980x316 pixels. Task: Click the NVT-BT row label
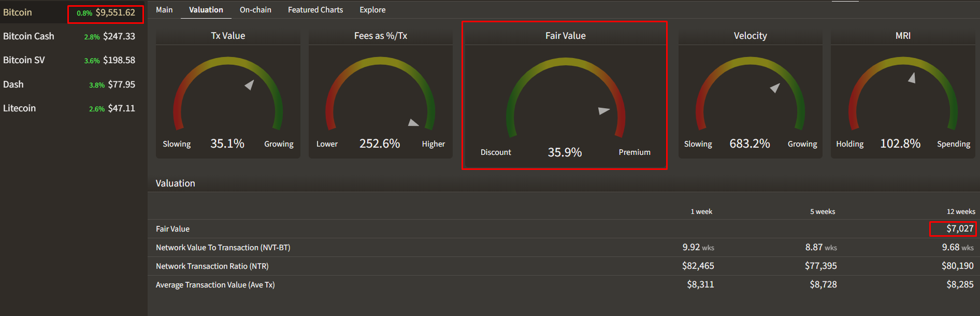[223, 248]
